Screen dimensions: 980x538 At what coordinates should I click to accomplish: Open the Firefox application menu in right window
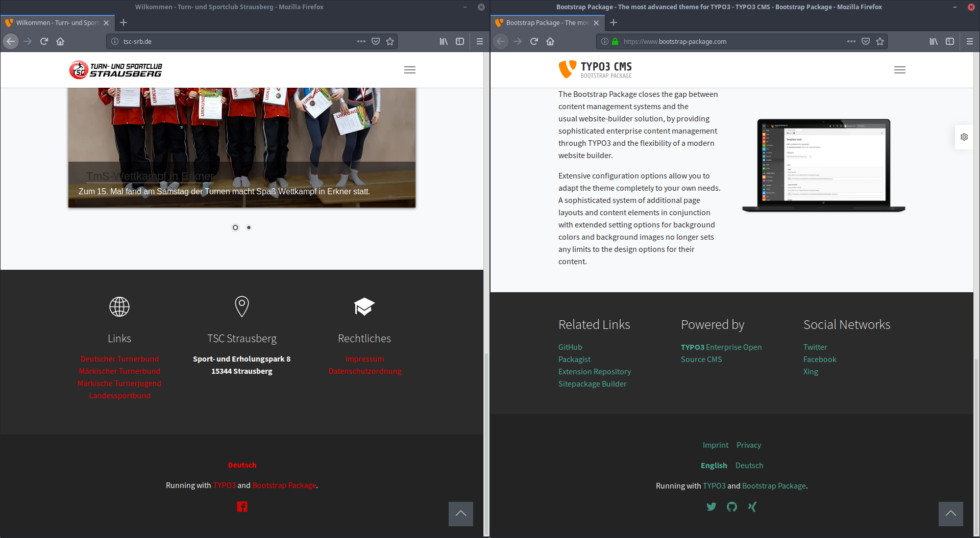coord(969,41)
